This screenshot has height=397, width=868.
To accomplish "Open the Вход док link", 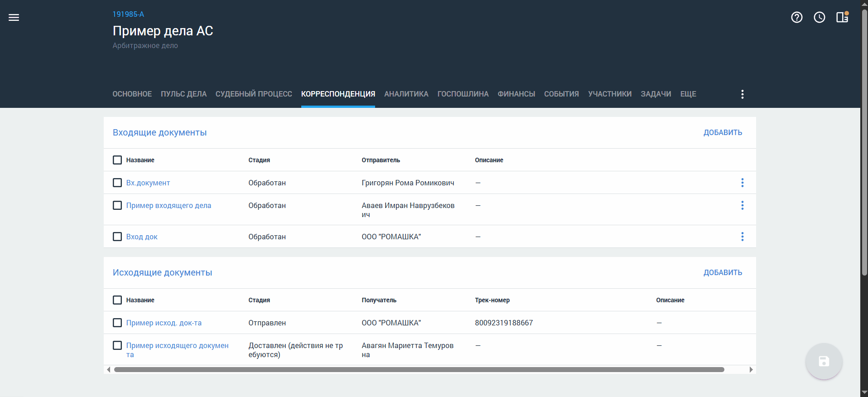I will [142, 237].
